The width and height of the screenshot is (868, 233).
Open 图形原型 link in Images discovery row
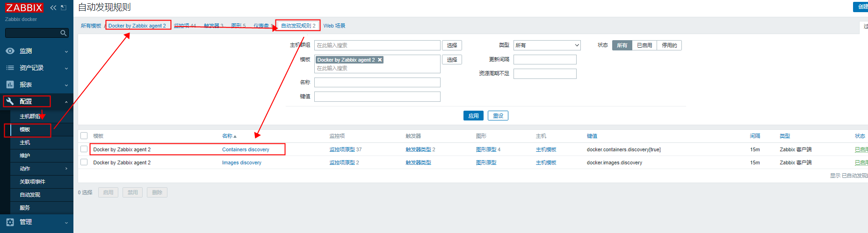[x=486, y=162]
